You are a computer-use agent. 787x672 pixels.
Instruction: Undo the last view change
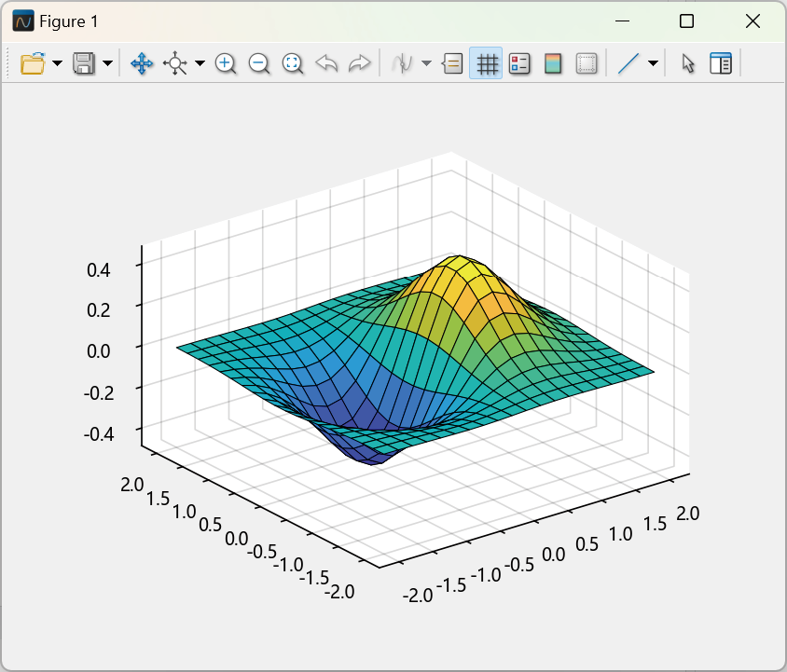[x=326, y=63]
